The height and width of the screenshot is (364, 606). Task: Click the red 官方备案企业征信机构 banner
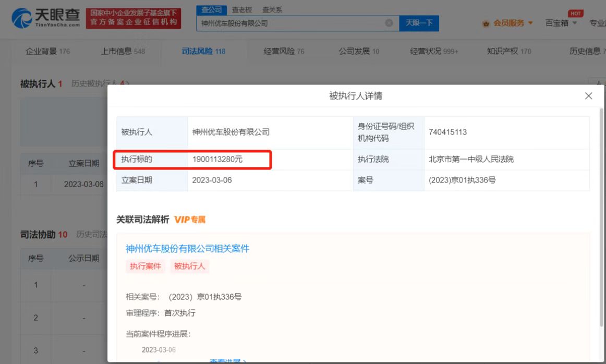pos(134,18)
